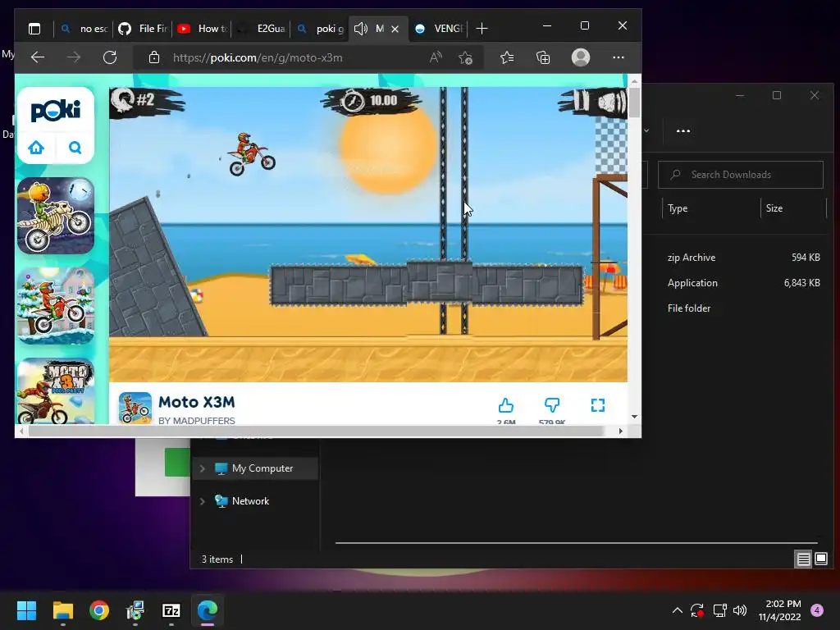Sort files by Type column
The height and width of the screenshot is (630, 840).
[x=678, y=208]
